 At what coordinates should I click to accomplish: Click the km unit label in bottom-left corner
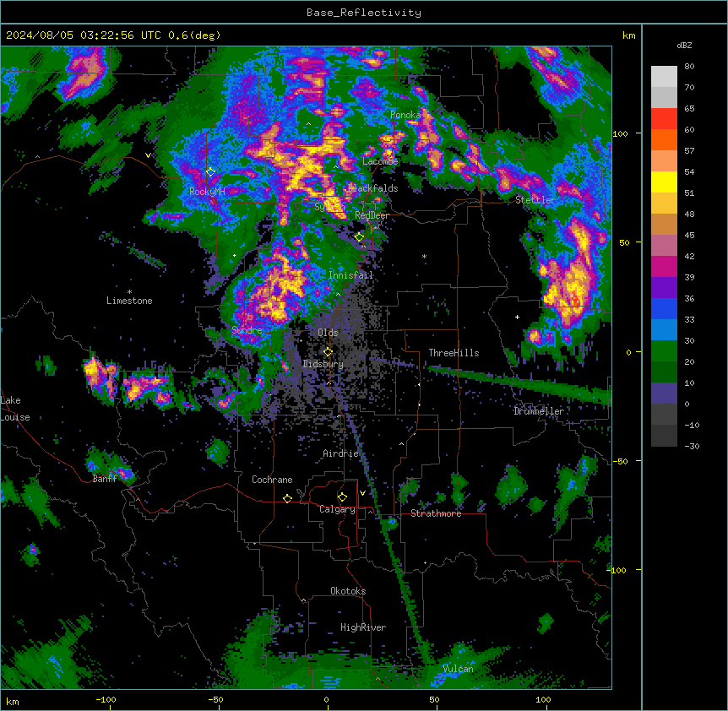[13, 701]
